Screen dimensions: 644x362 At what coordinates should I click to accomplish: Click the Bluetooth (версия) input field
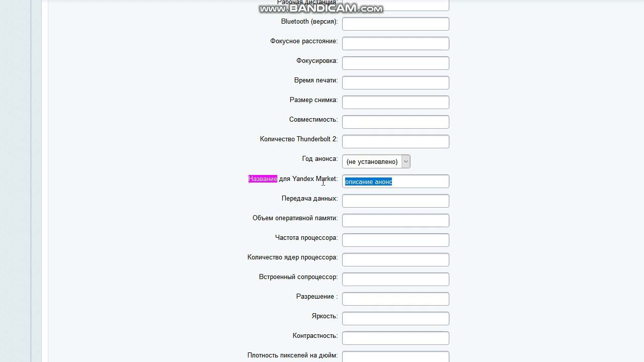(395, 24)
